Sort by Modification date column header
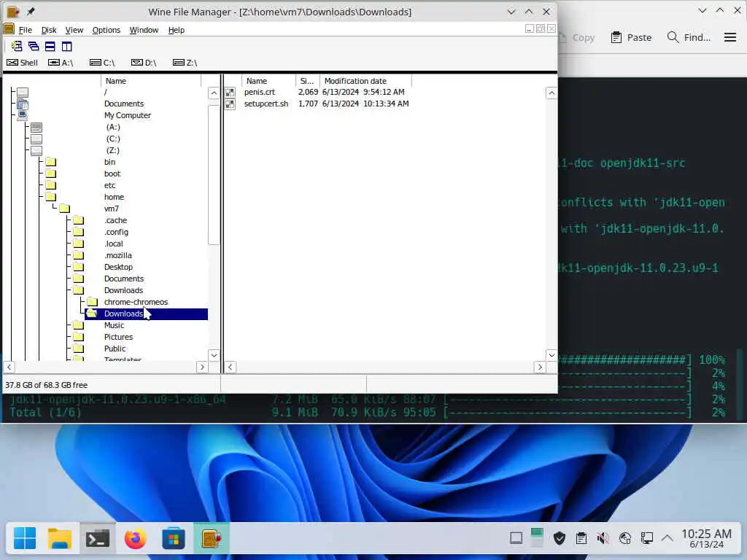The image size is (747, 560). (x=365, y=81)
